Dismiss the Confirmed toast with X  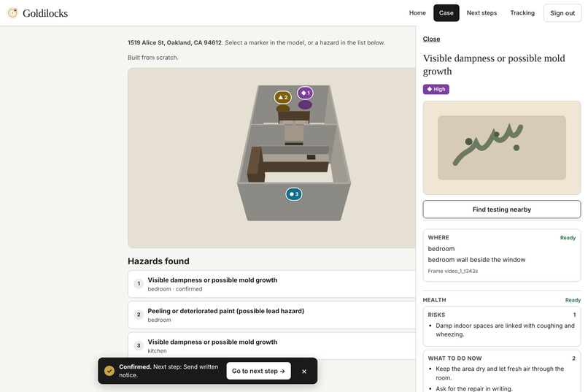(x=304, y=372)
